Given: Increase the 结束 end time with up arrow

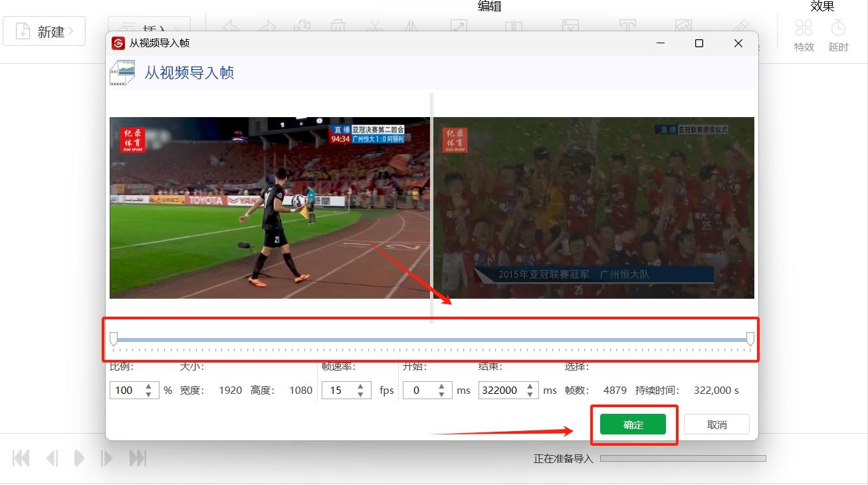Looking at the screenshot, I should tap(531, 387).
